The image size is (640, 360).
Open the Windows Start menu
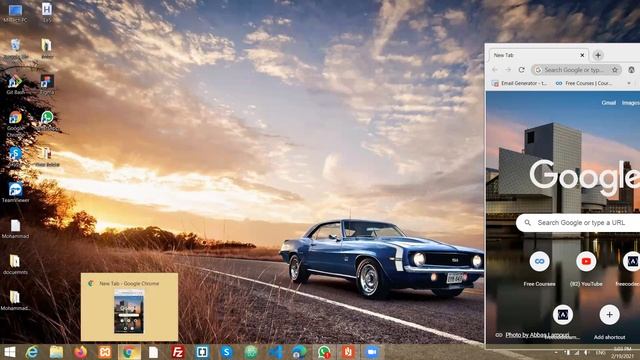click(x=9, y=352)
